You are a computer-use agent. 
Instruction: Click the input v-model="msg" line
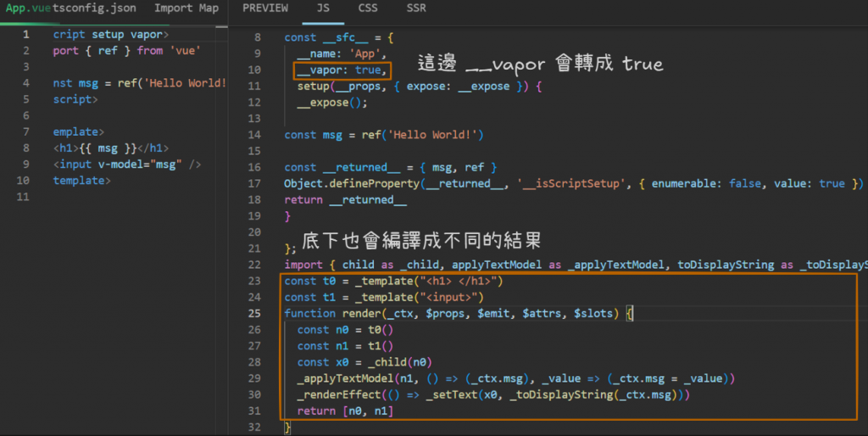[x=127, y=164]
